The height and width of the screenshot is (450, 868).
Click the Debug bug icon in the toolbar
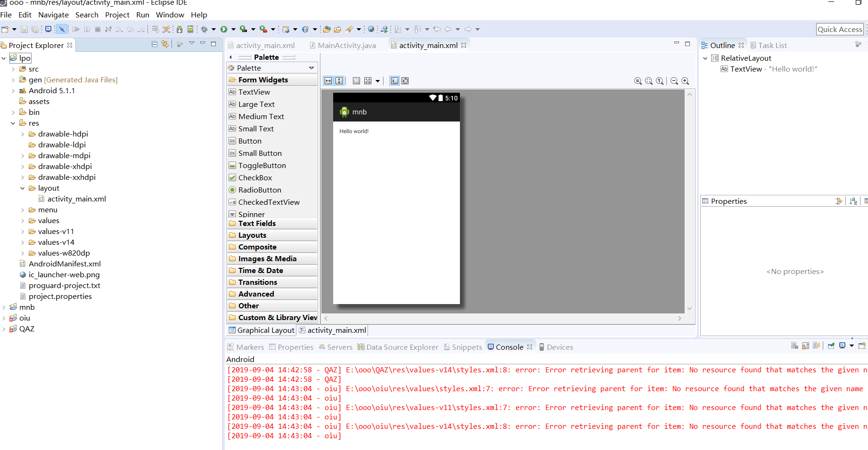(204, 29)
